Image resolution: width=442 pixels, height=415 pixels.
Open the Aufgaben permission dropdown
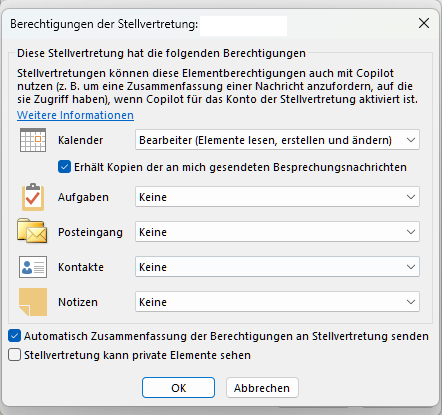pyautogui.click(x=277, y=197)
